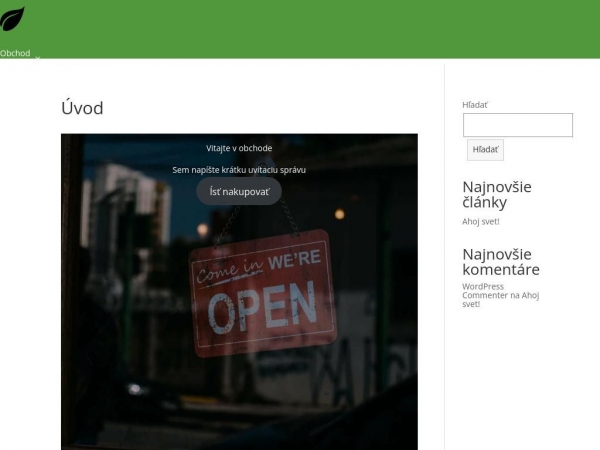Click the Úvod page heading
This screenshot has height=450, width=600.
click(x=82, y=108)
